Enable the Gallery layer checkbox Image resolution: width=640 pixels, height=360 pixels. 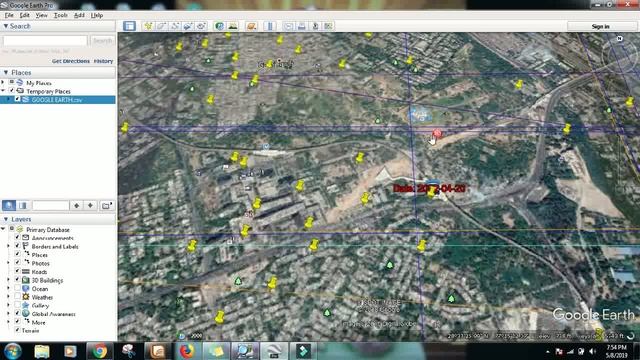tap(17, 305)
